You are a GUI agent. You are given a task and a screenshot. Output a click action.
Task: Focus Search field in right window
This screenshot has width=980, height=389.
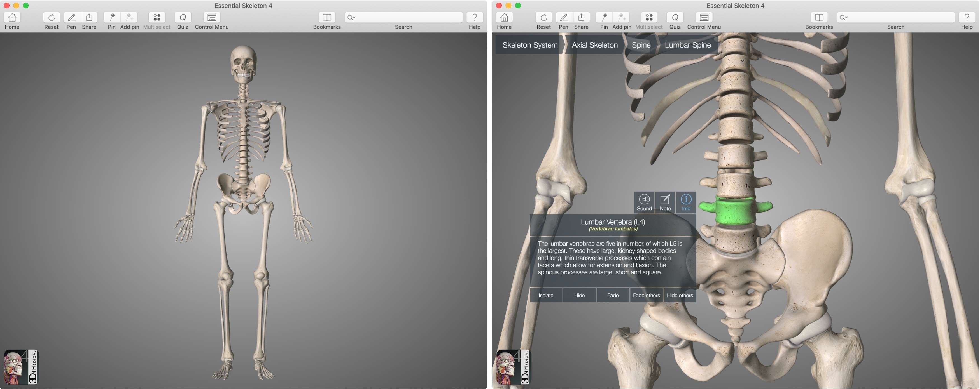click(x=896, y=17)
